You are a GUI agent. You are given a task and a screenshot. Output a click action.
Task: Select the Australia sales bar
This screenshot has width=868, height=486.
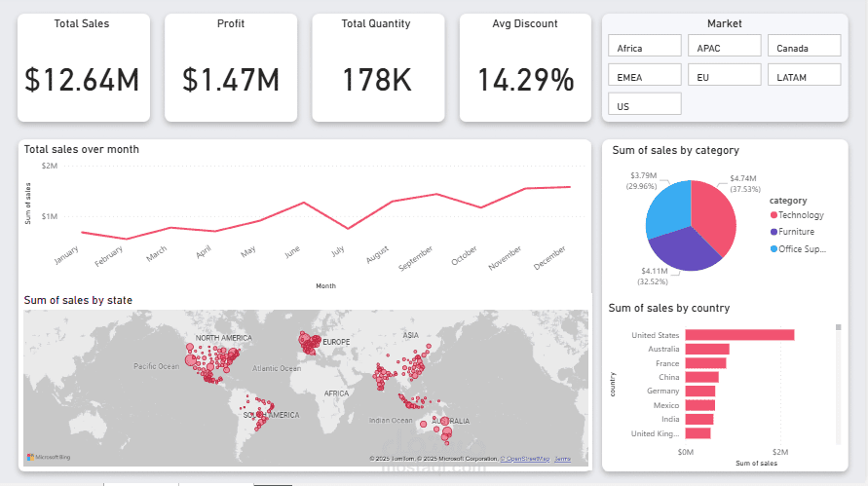(x=707, y=350)
